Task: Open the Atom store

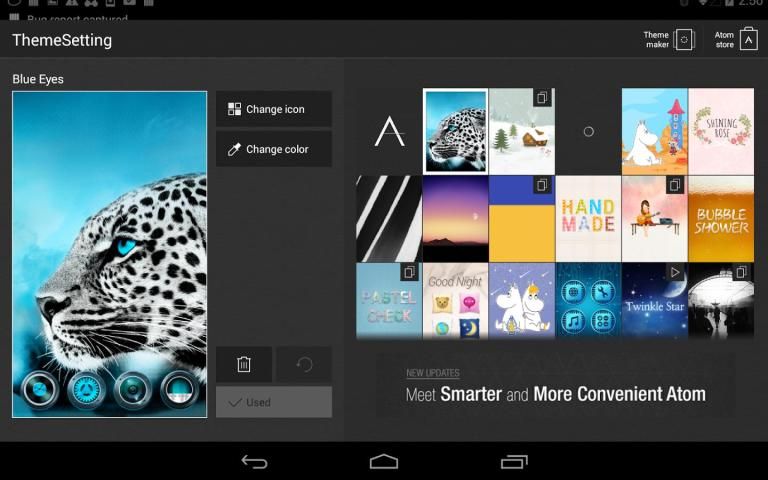Action: [x=736, y=40]
